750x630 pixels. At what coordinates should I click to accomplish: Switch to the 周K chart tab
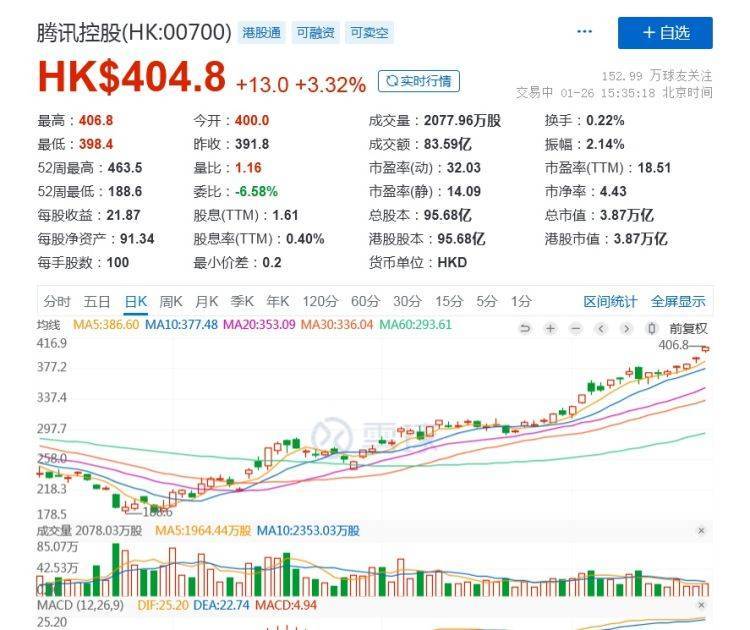tap(171, 301)
